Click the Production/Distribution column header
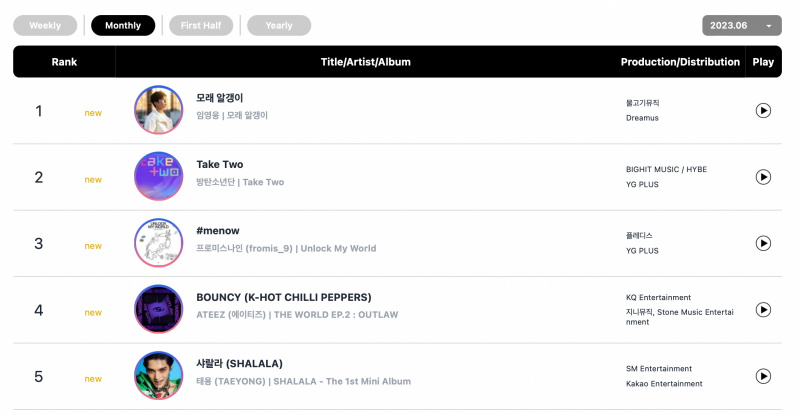800x415 pixels. (x=680, y=62)
